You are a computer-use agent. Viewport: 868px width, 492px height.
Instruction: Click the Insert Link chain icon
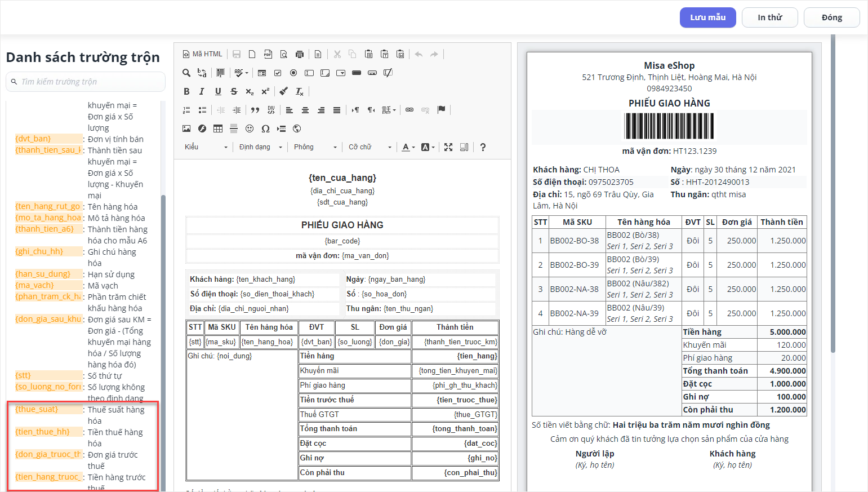[409, 110]
